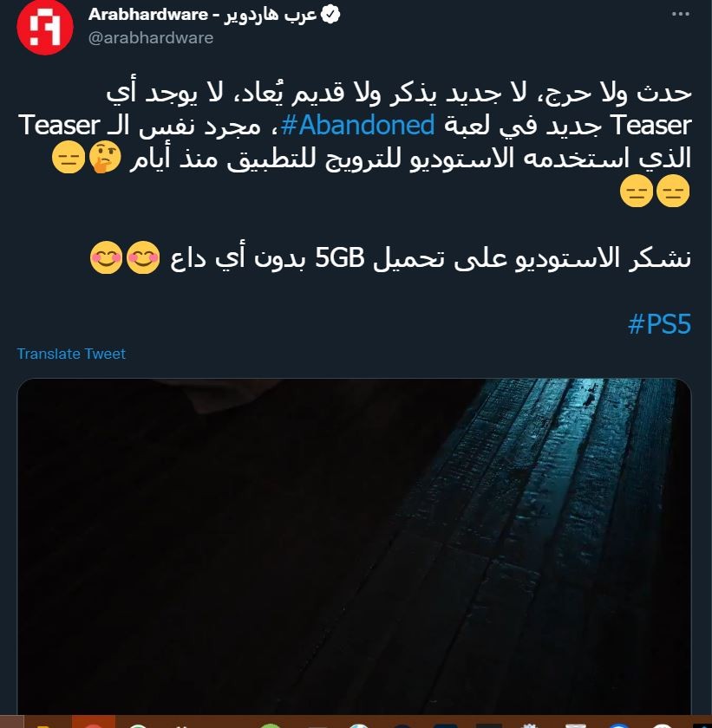Open the gear icon on the taskbar
712x728 pixels.
click(528, 725)
